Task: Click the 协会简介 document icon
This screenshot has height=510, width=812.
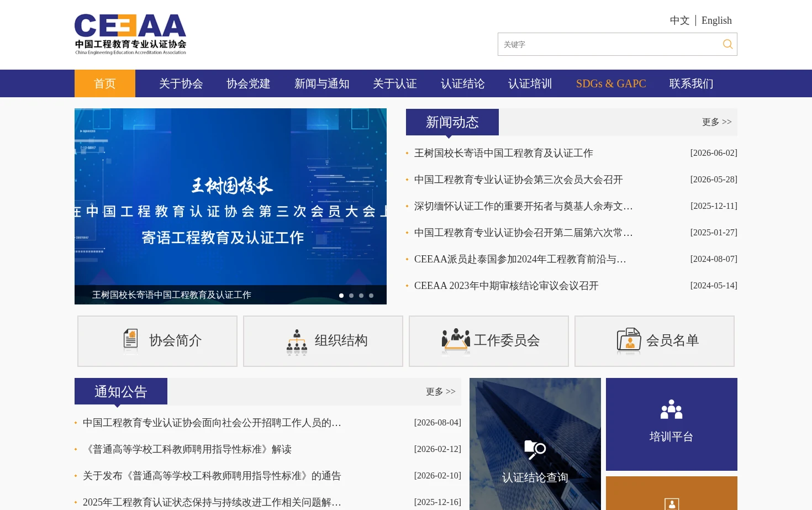Action: [x=130, y=340]
